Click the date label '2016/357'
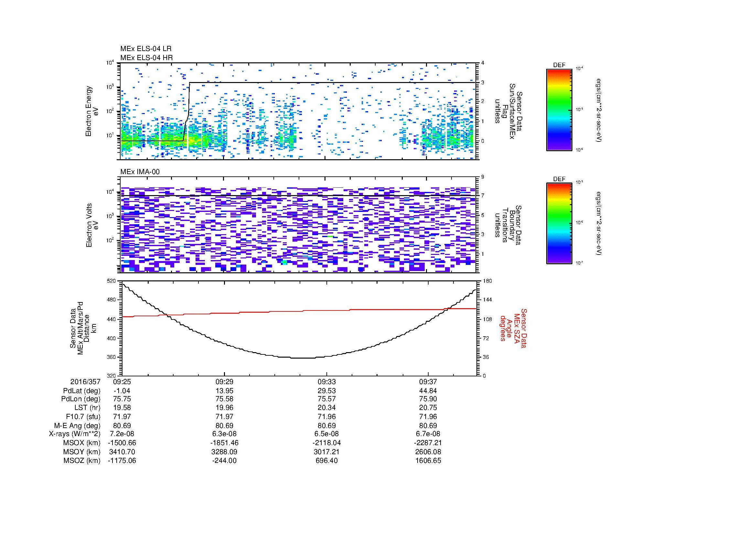This screenshot has width=756, height=534. [x=85, y=382]
